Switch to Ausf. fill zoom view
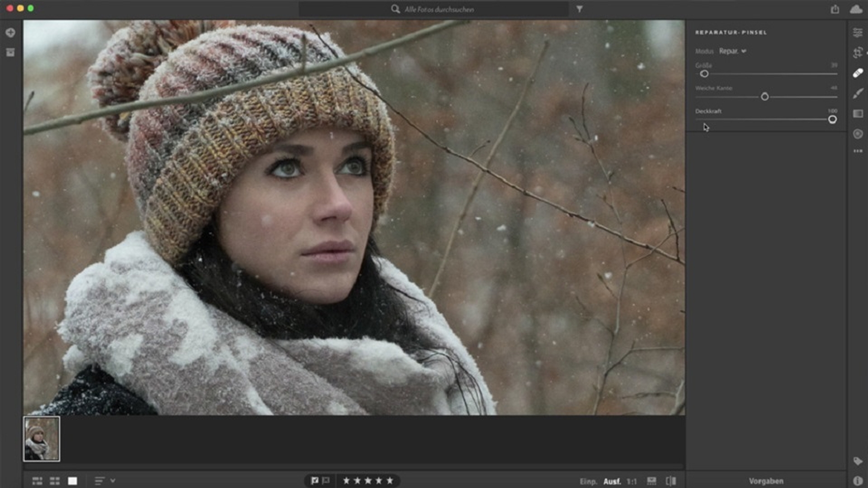 click(612, 482)
